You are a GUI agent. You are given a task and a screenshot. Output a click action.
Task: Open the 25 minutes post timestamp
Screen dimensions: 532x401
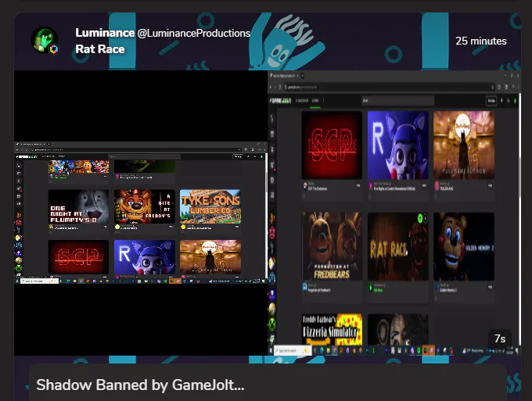(x=481, y=41)
